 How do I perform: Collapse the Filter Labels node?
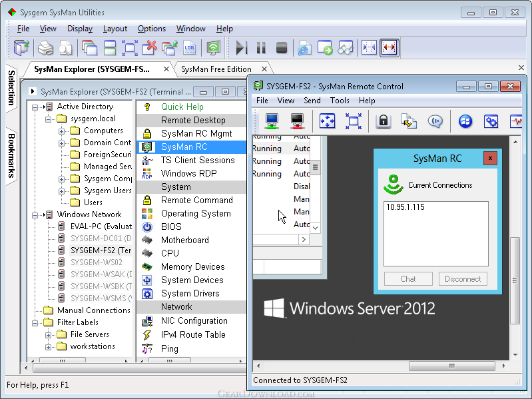35,323
